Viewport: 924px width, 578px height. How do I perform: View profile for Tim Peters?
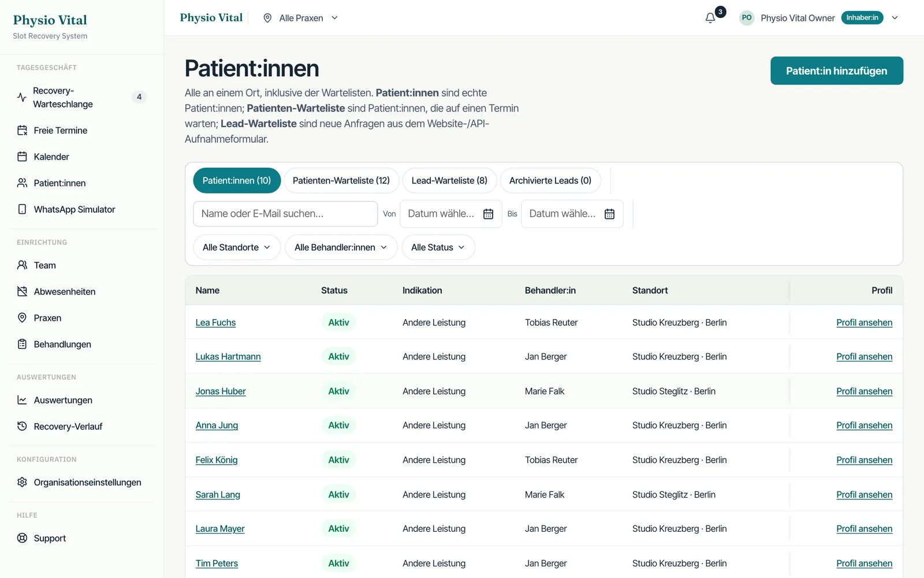click(x=864, y=564)
